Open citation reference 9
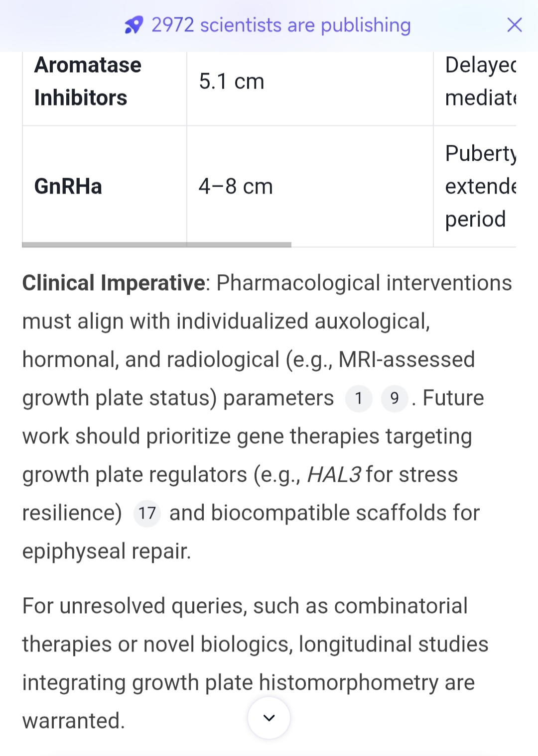538x756 pixels. [x=394, y=398]
